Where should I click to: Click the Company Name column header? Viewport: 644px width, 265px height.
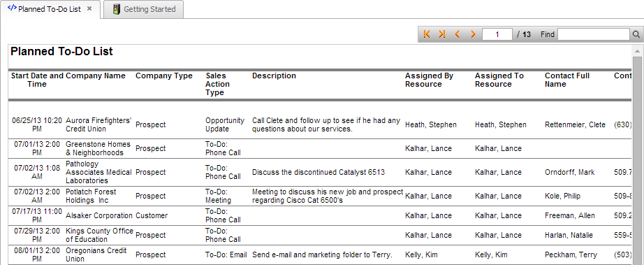(x=96, y=76)
